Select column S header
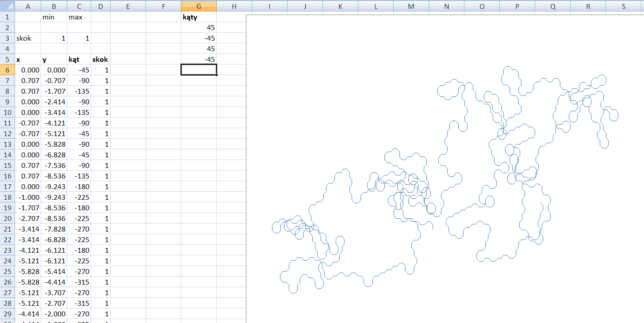 pyautogui.click(x=623, y=6)
